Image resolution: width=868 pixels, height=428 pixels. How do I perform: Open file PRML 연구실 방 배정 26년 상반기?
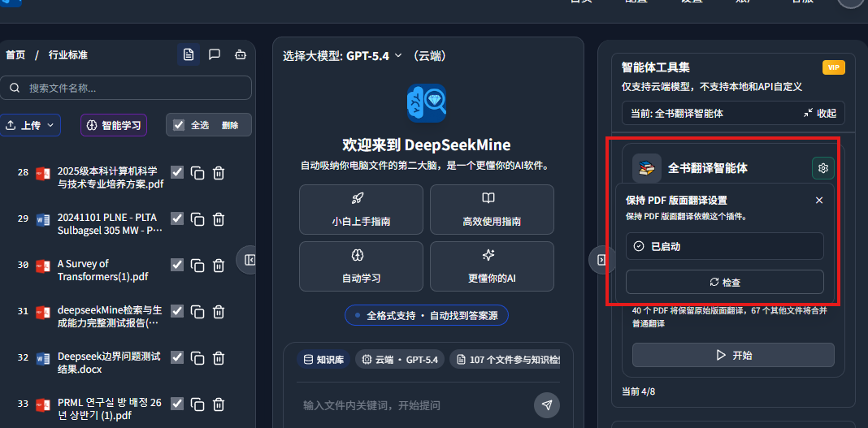point(110,409)
